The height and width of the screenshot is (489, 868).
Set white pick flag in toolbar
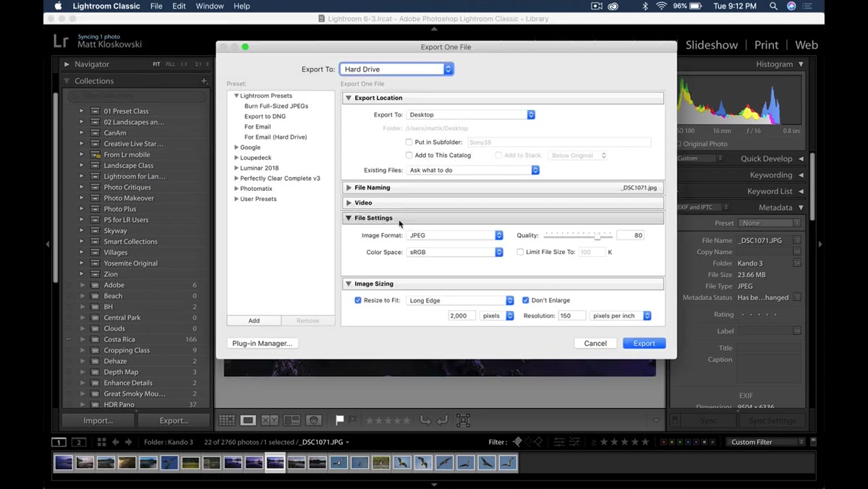(x=340, y=420)
